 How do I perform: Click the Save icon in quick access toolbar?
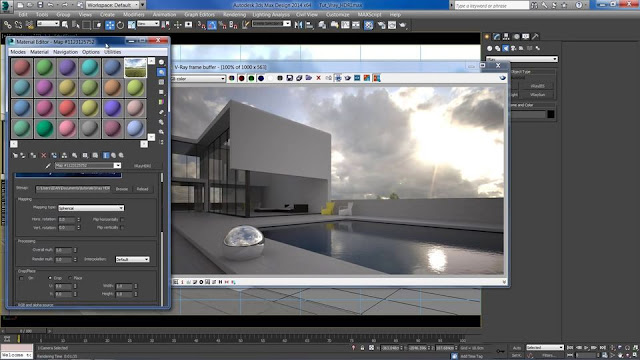click(x=40, y=5)
